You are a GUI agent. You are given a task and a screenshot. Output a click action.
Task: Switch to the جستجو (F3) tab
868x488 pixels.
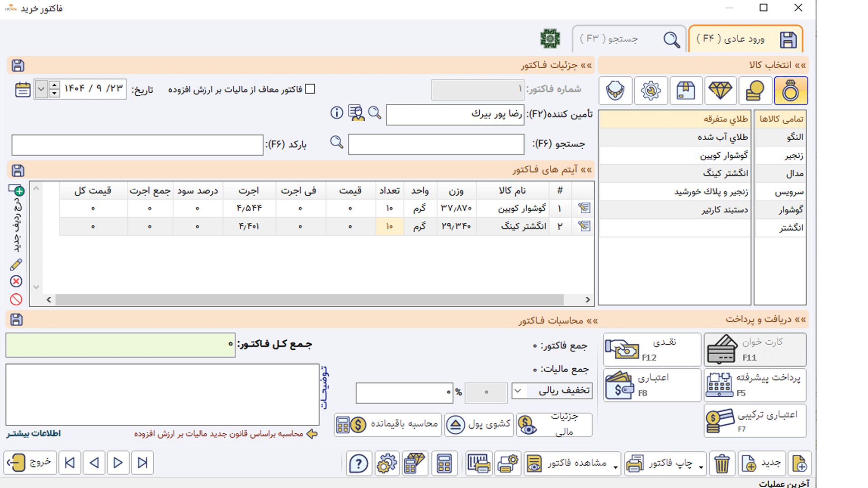coord(629,39)
